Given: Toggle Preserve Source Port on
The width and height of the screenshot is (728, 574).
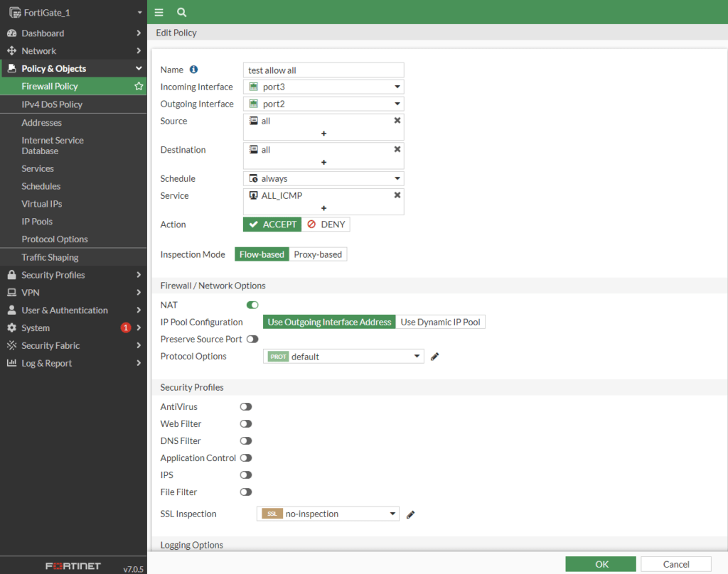Looking at the screenshot, I should [252, 339].
